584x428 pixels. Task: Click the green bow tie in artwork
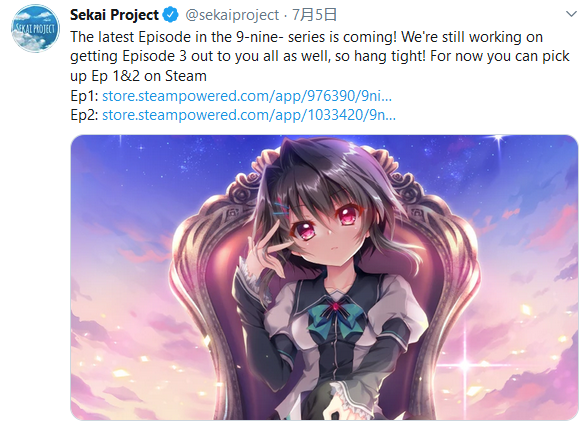(336, 313)
